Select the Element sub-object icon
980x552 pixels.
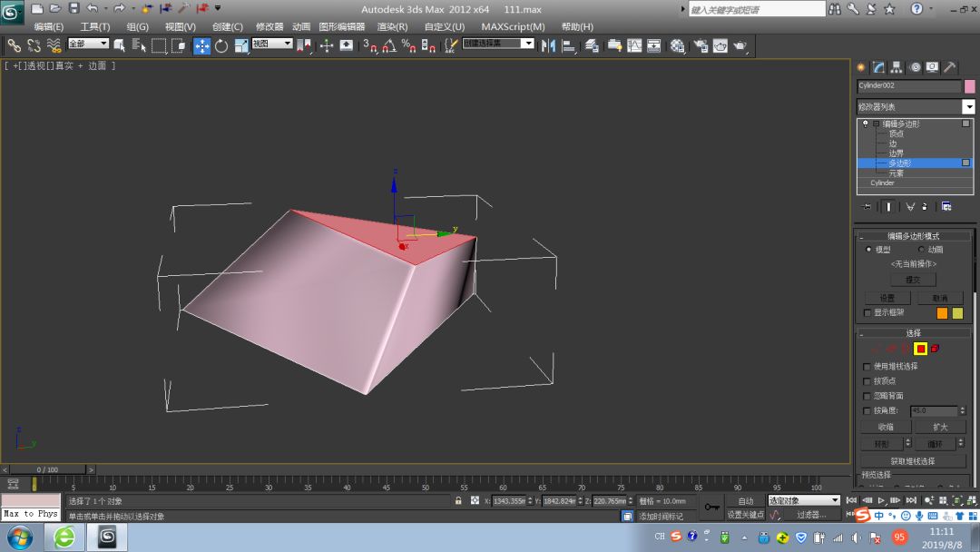[935, 349]
